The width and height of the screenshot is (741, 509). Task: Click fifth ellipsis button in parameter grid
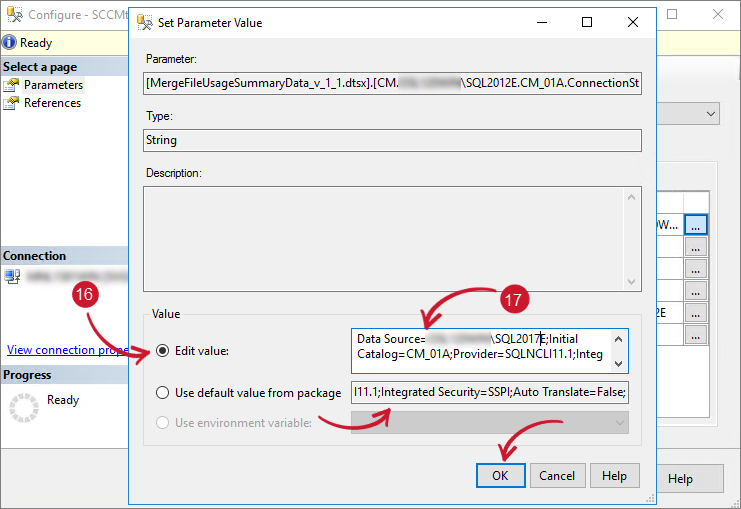pyautogui.click(x=696, y=313)
